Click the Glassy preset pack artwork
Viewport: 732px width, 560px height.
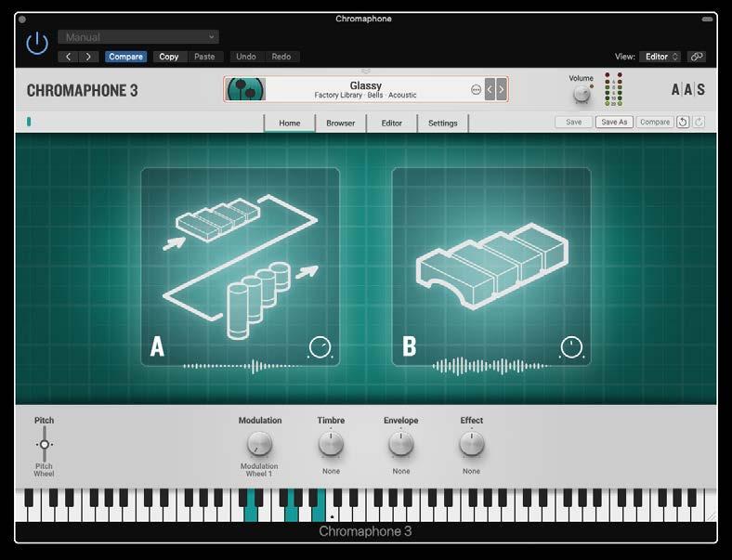245,89
